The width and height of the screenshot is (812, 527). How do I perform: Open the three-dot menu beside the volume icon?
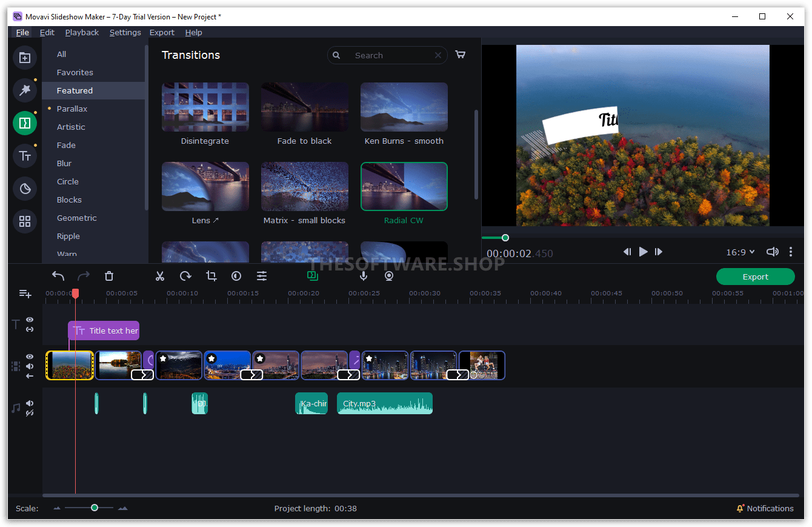pos(791,251)
